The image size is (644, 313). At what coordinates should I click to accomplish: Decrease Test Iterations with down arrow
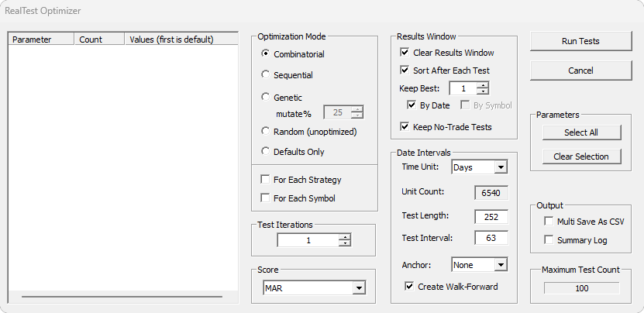pyautogui.click(x=346, y=243)
